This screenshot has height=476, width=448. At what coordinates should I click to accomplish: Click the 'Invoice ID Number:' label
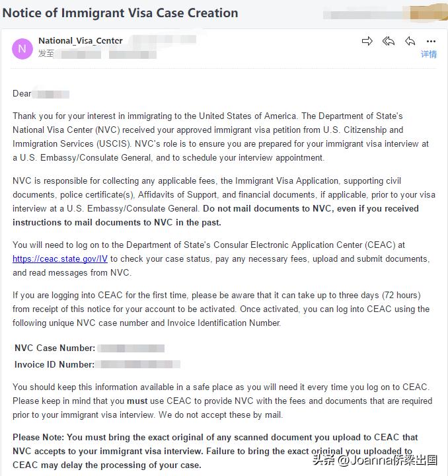point(54,364)
